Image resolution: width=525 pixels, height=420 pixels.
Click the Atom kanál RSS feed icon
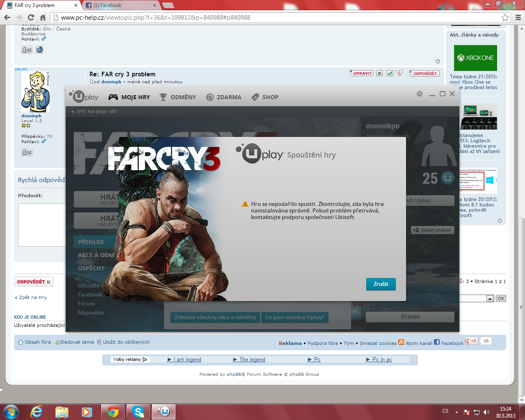click(x=401, y=342)
